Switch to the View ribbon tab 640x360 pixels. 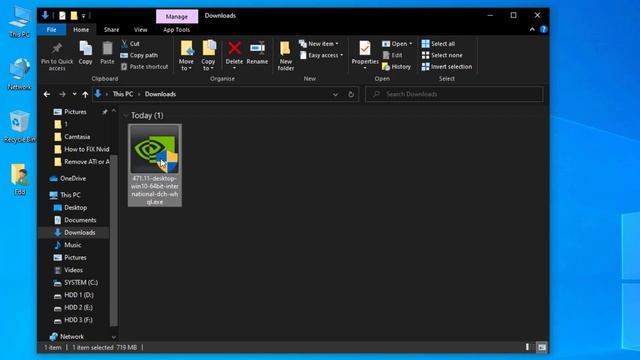pos(140,29)
